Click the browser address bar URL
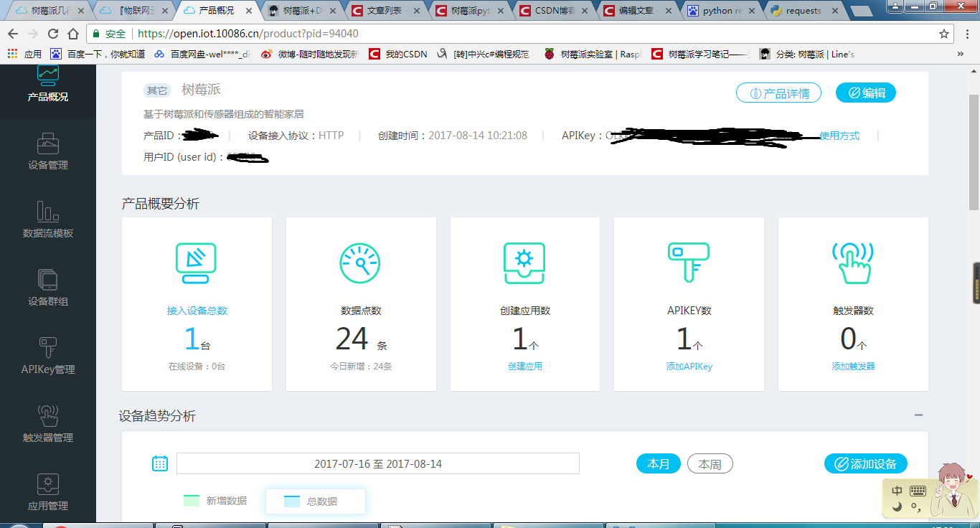The width and height of the screenshot is (980, 528). coord(248,34)
